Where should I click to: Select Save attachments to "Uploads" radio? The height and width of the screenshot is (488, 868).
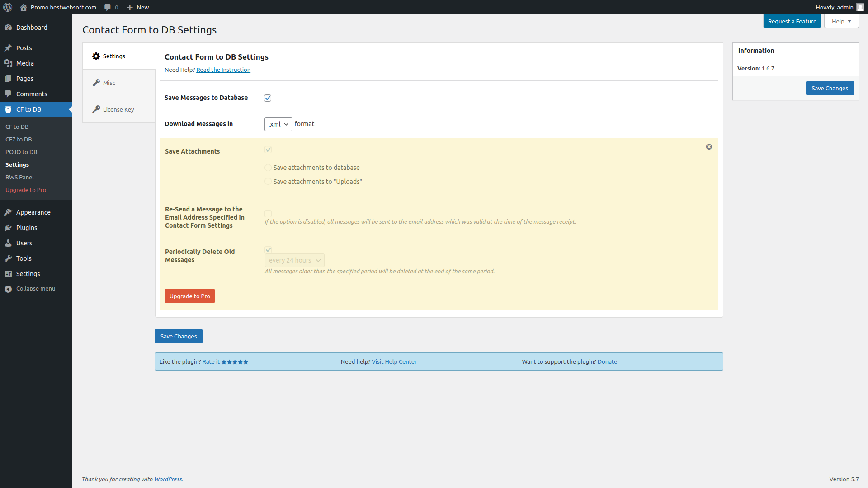tap(268, 182)
